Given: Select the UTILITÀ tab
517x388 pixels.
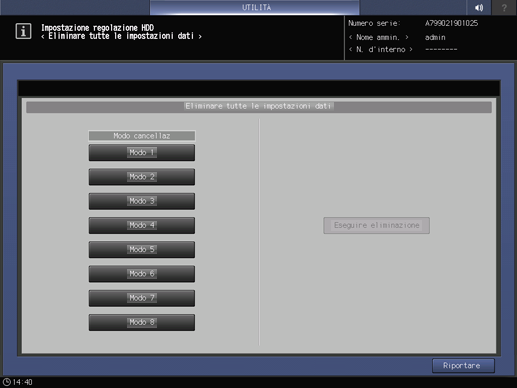Looking at the screenshot, I should tap(255, 7).
